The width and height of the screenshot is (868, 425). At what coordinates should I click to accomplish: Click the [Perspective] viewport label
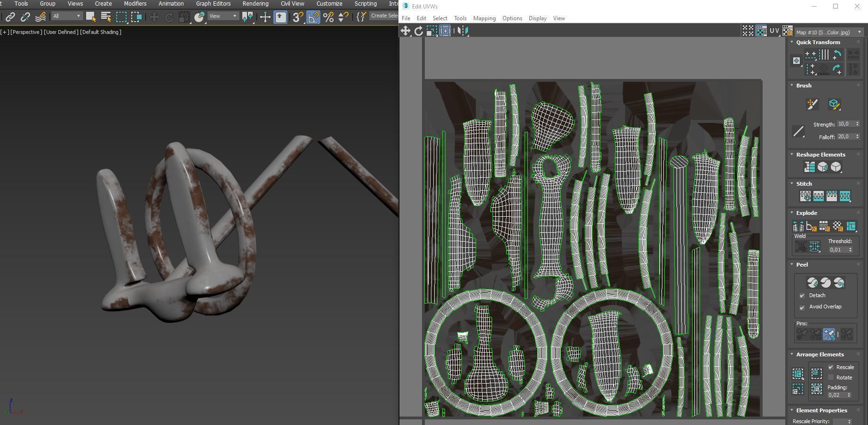[x=26, y=32]
